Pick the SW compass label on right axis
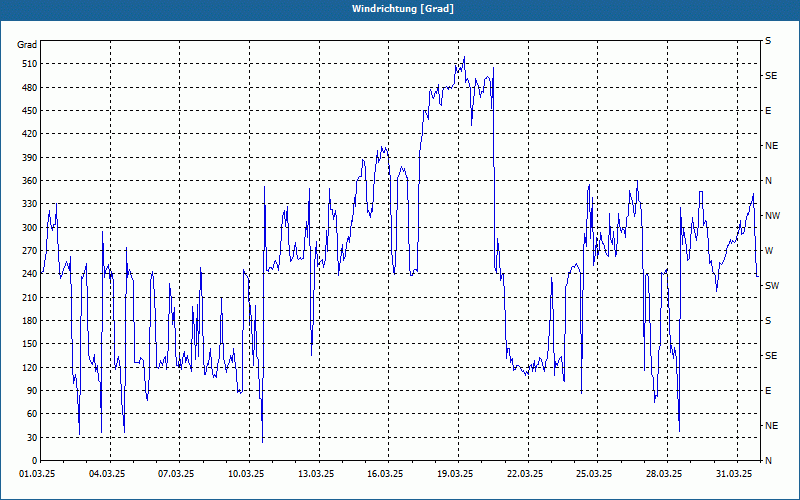Image resolution: width=800 pixels, height=500 pixels. pyautogui.click(x=772, y=286)
